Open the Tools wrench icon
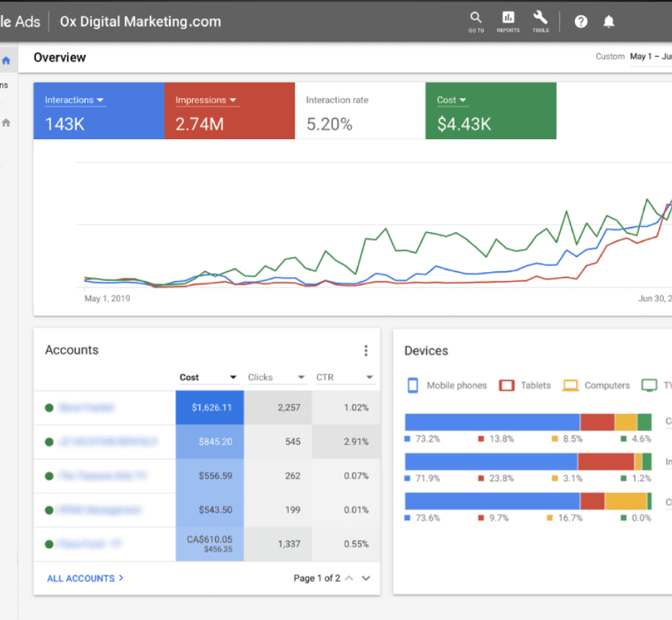This screenshot has width=672, height=620. point(540,19)
